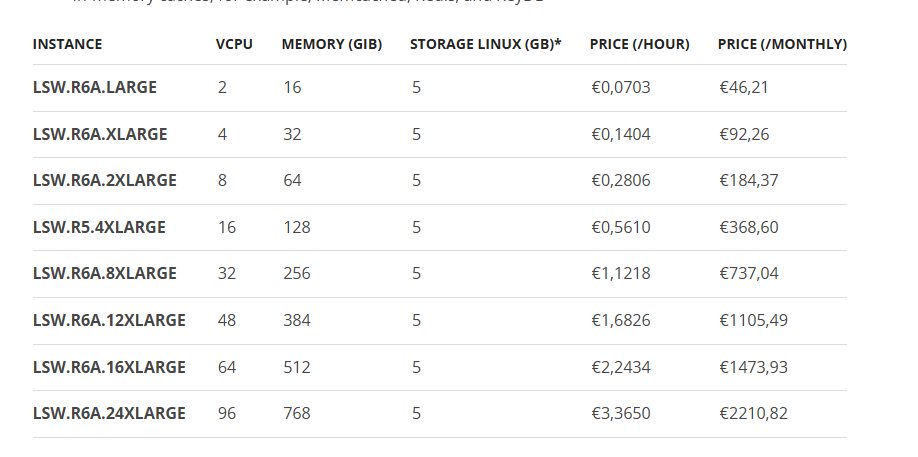Click the LSW.R6A.16XLARGE instance name
Viewport: 918px width, 457px height.
109,367
